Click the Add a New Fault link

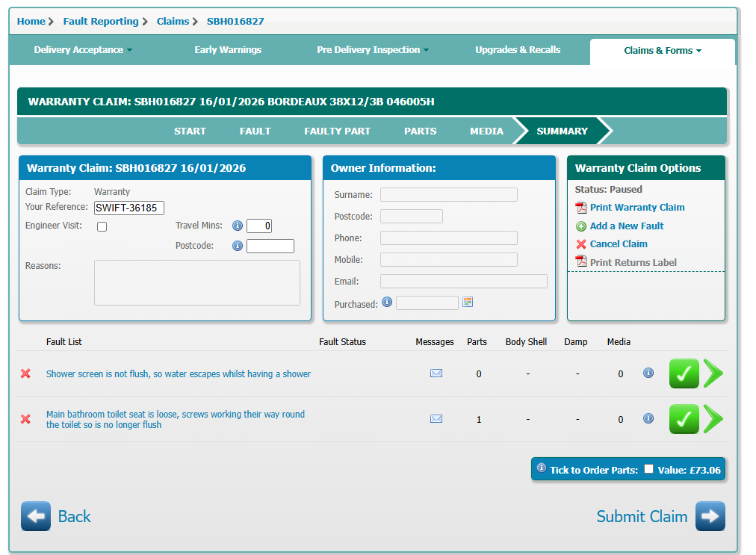(x=627, y=226)
